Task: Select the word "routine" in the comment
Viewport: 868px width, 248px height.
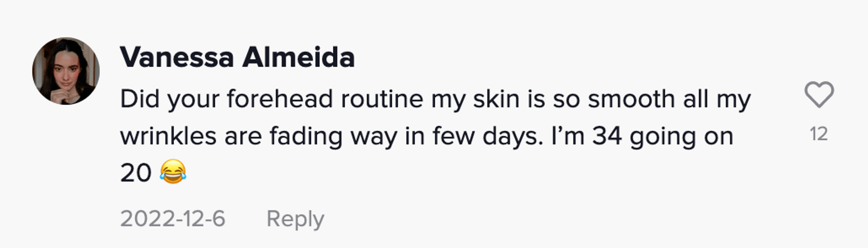Action: point(382,99)
